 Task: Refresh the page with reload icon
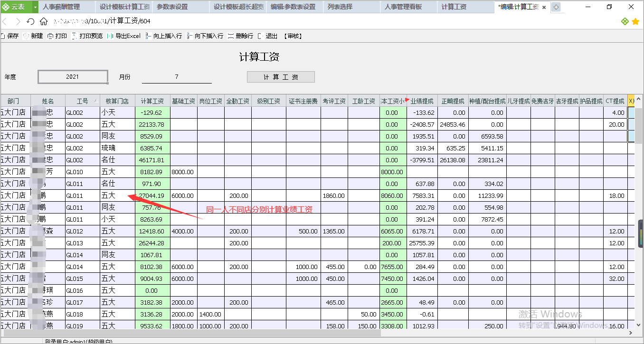31,21
